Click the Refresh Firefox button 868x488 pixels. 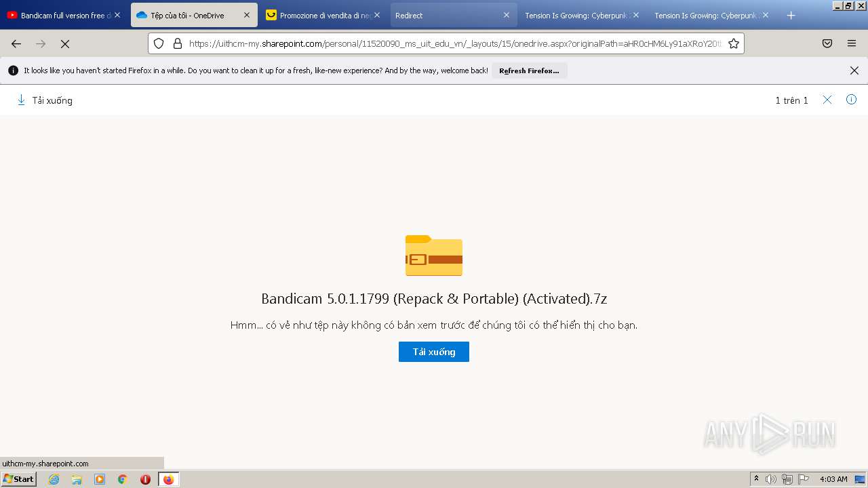click(529, 70)
